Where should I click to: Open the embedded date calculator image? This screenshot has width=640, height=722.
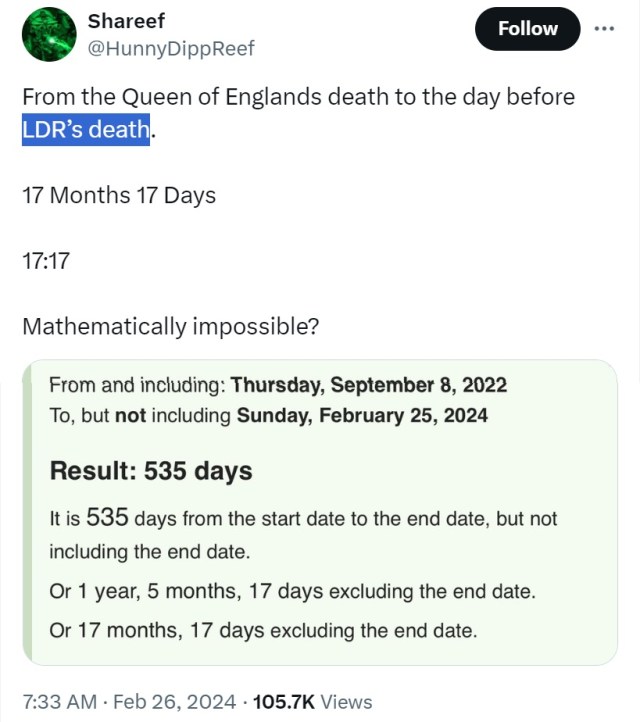coord(320,512)
